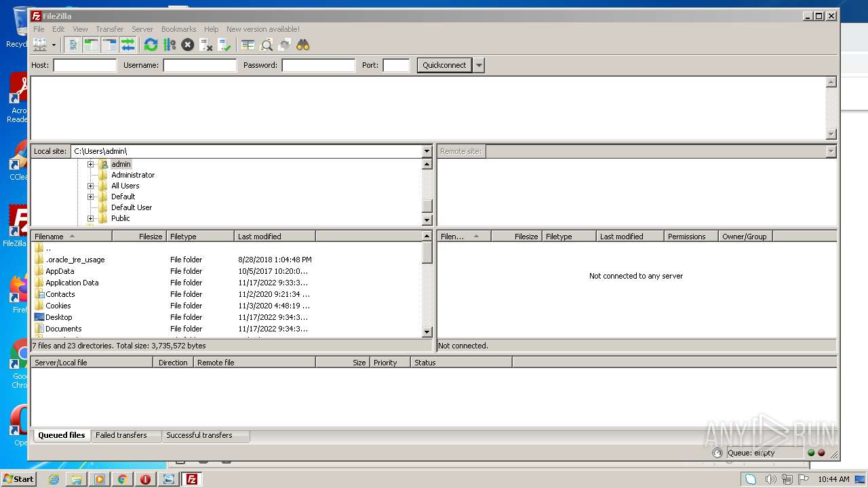Viewport: 868px width, 488px height.
Task: Open the Site Manager
Action: (x=39, y=45)
